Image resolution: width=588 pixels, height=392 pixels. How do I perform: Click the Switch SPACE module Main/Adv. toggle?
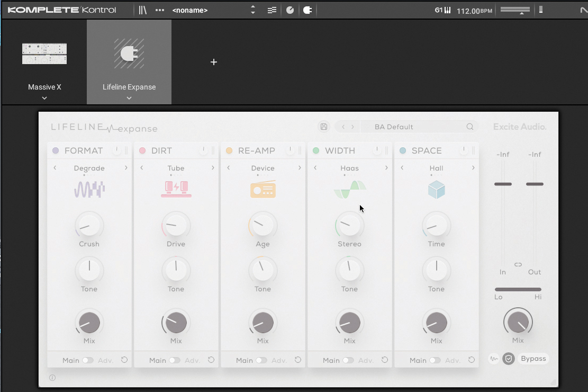coord(435,360)
